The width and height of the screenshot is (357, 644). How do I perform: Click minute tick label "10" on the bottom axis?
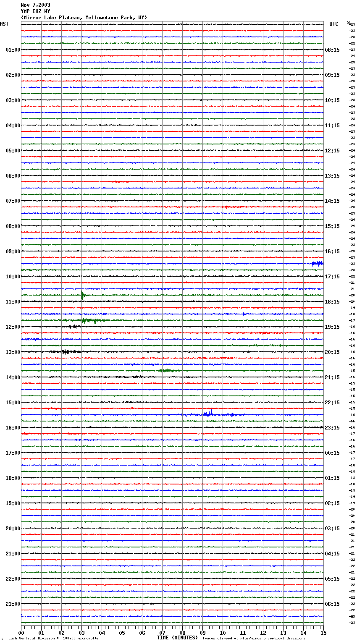pyautogui.click(x=223, y=633)
